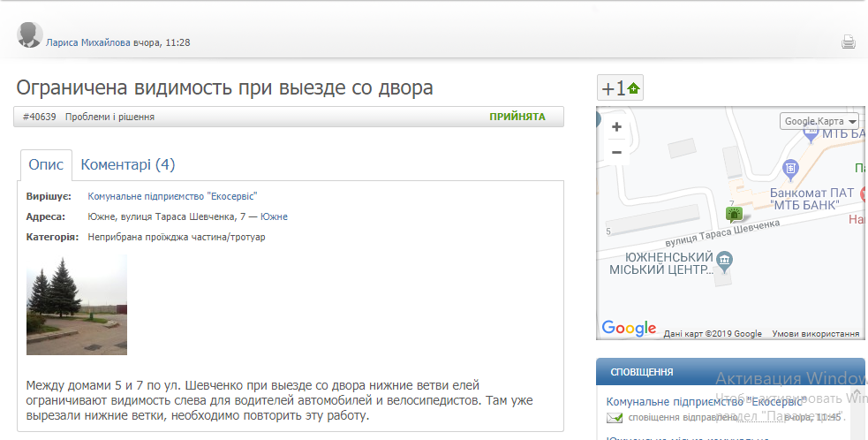
Task: Click the Google logo on the map
Action: (x=629, y=329)
